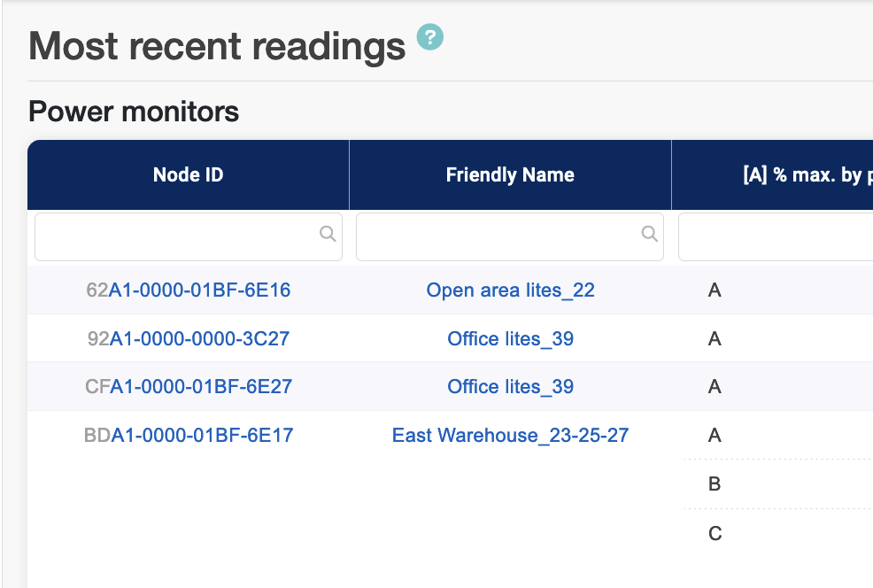873x588 pixels.
Task: Open Office lites_39 in the third row
Action: [x=510, y=387]
